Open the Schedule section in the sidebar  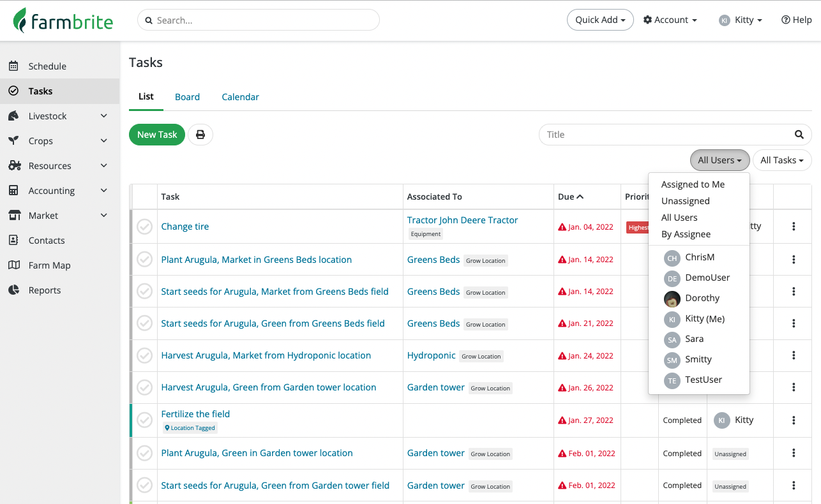[x=46, y=66]
